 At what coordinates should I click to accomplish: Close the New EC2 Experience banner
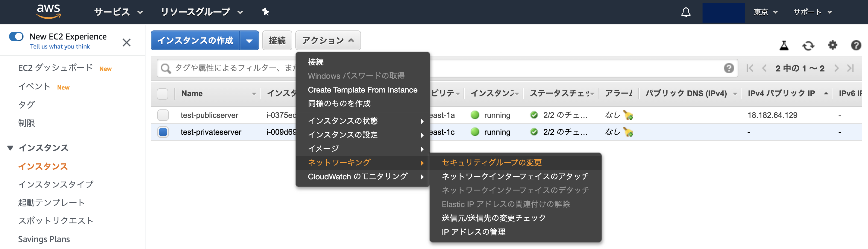pos(126,43)
